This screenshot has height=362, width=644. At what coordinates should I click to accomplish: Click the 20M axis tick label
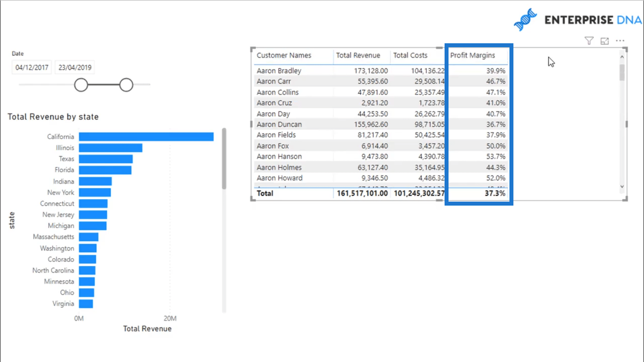click(170, 319)
